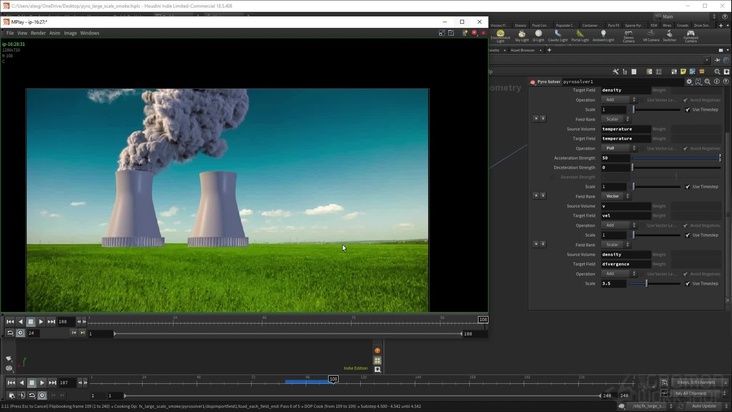Screen dimensions: 732x412
Task: Open MPlay Anim menu
Action: (55, 33)
